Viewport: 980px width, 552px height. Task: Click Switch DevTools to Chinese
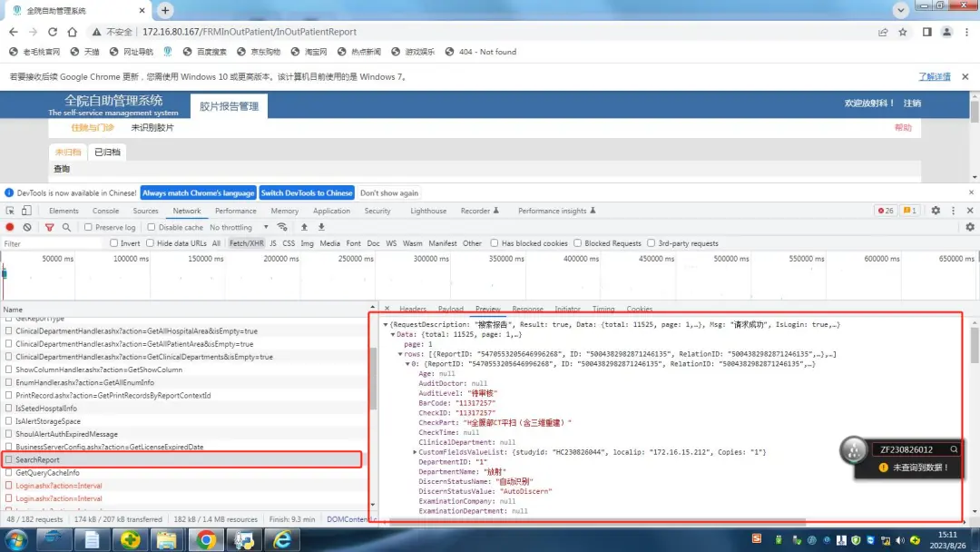point(307,192)
